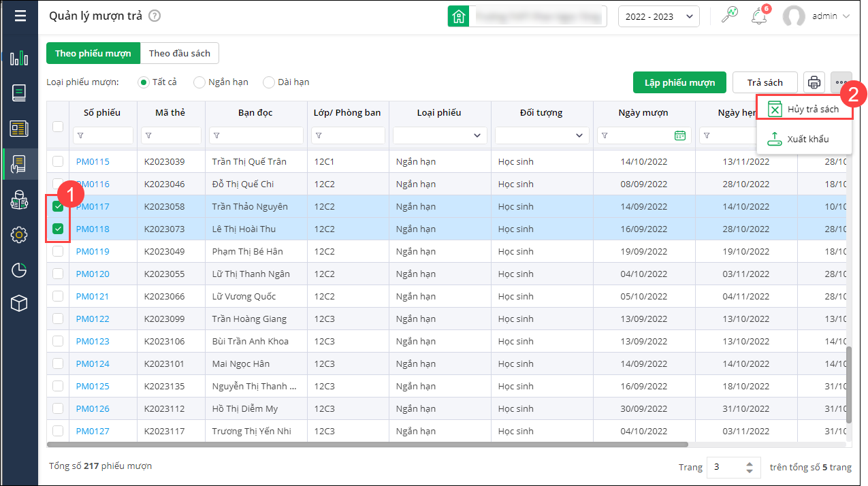Click the bar chart dashboard sidebar icon

click(19, 58)
